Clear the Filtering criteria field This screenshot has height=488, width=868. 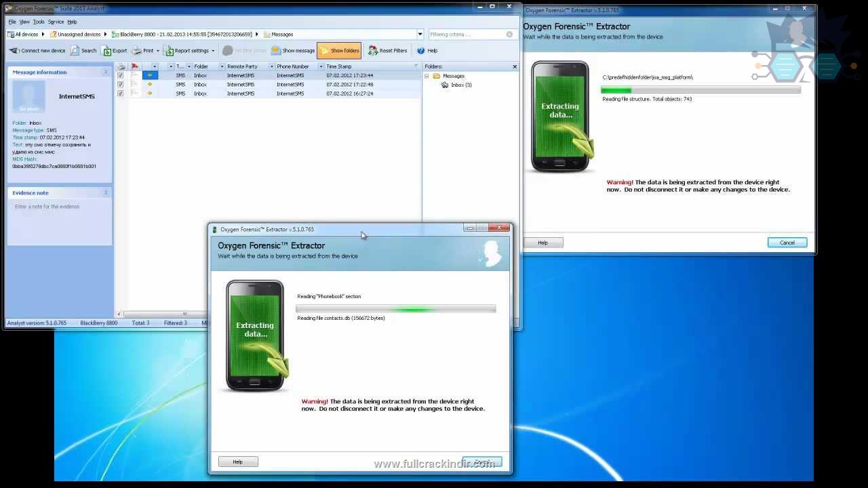point(509,34)
